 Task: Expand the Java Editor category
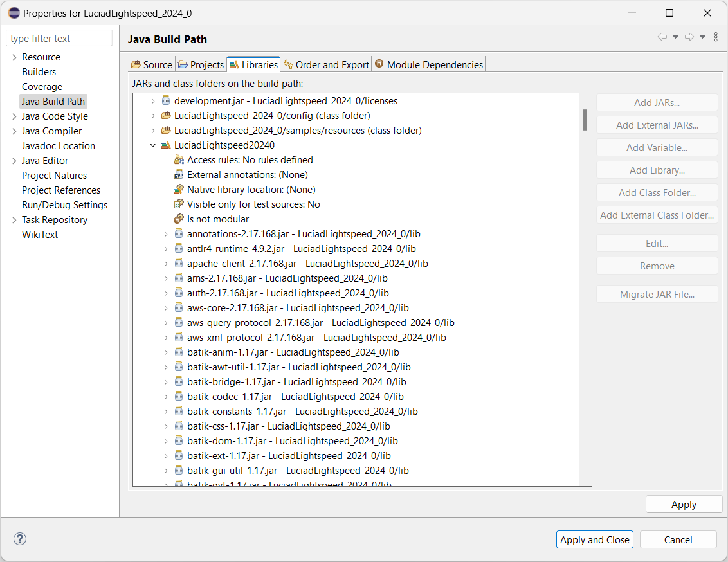coord(14,161)
